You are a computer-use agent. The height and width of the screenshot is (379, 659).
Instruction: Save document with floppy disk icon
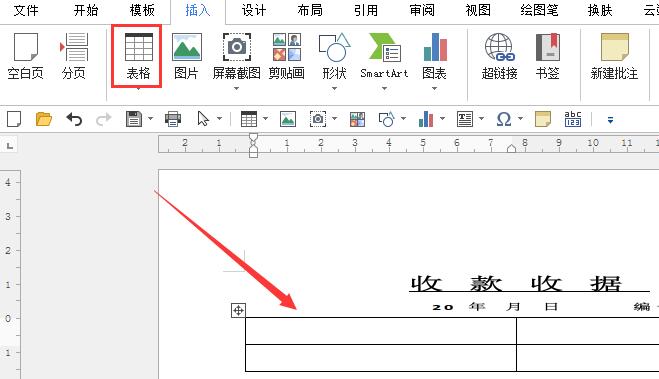134,119
